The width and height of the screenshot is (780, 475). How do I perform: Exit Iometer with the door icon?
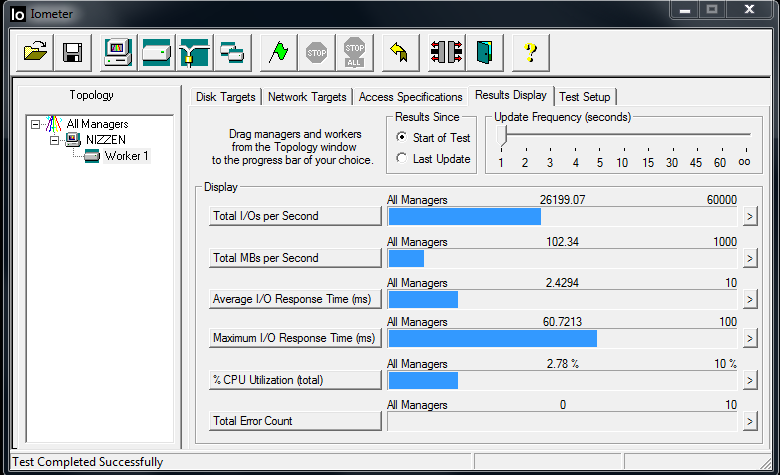485,52
